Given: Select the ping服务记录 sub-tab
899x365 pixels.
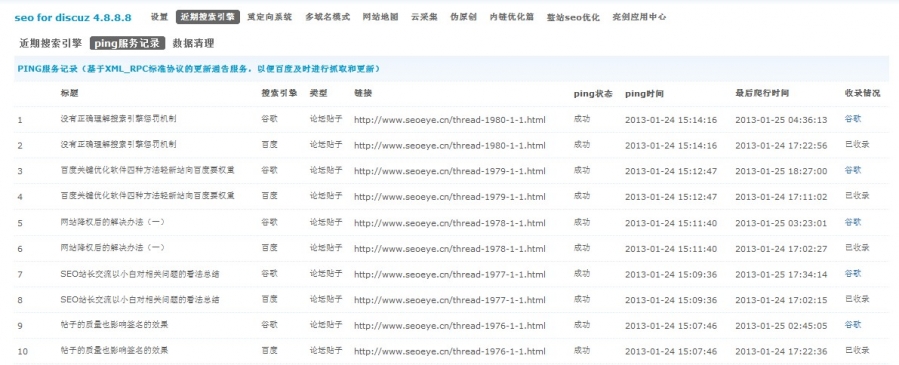Looking at the screenshot, I should 127,43.
